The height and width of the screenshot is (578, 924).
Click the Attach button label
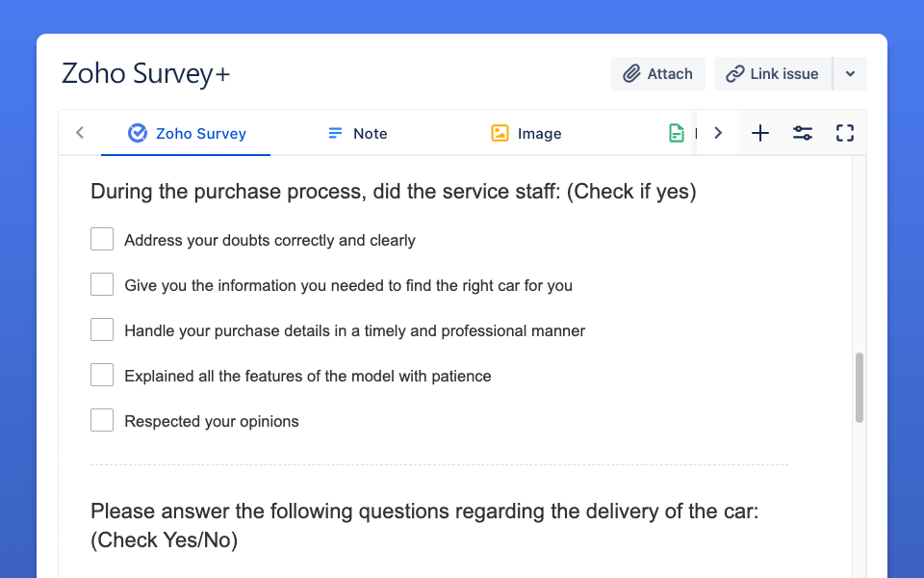coord(670,74)
